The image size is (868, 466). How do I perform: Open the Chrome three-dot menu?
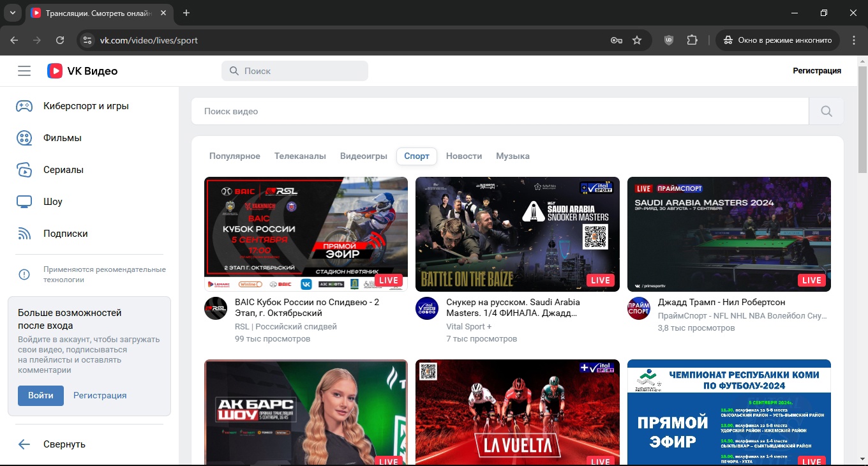[855, 40]
